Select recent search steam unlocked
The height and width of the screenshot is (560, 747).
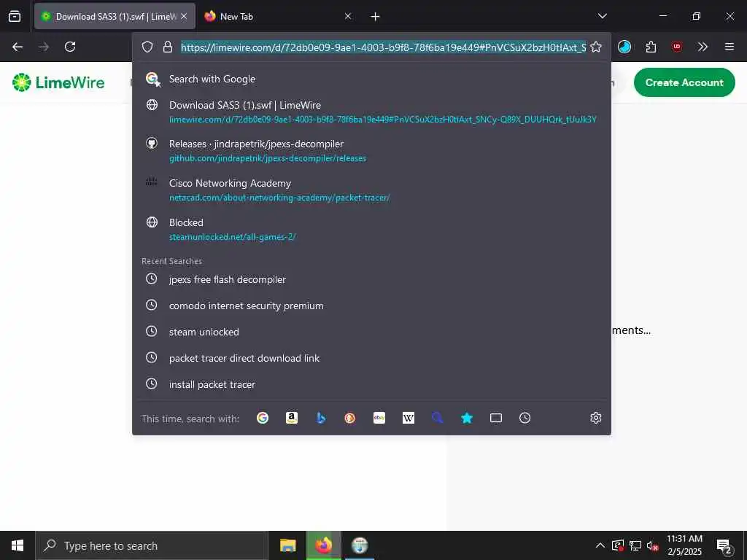click(x=371, y=332)
